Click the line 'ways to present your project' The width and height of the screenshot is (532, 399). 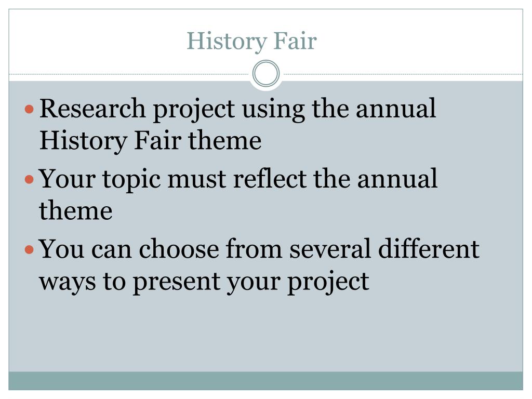coord(204,282)
